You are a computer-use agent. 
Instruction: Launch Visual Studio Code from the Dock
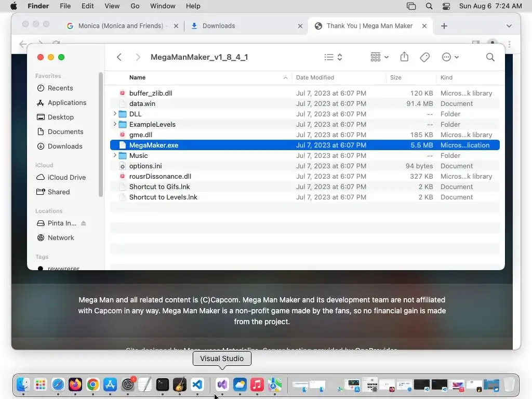tap(197, 384)
